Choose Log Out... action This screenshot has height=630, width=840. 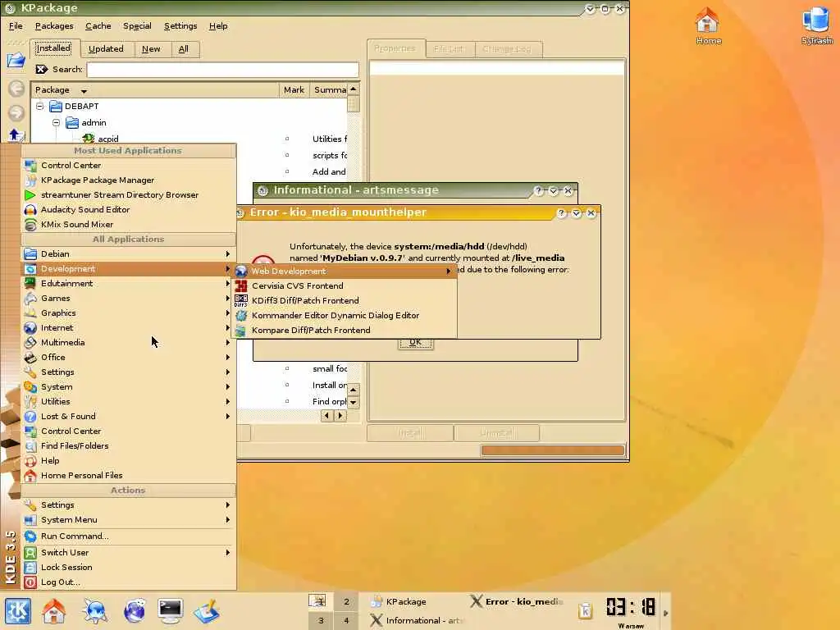(129, 582)
